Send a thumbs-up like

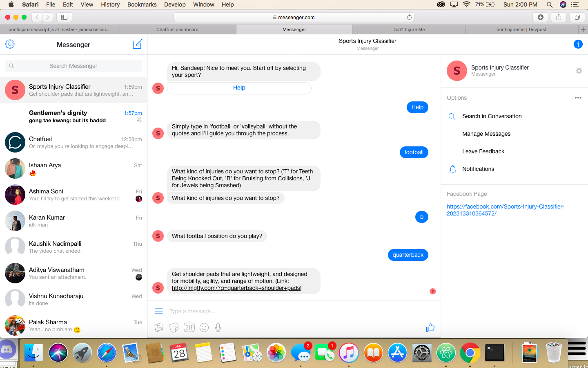point(430,327)
